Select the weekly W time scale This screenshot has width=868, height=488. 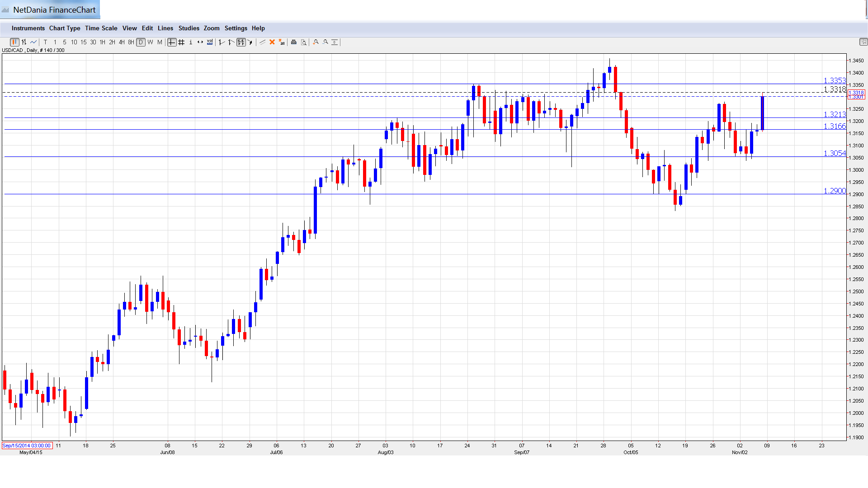click(151, 42)
